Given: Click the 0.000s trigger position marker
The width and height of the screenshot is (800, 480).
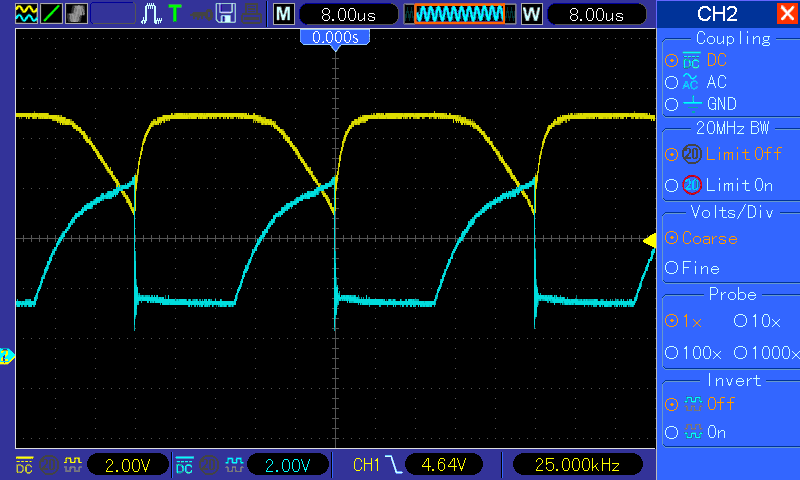Looking at the screenshot, I should tap(335, 38).
